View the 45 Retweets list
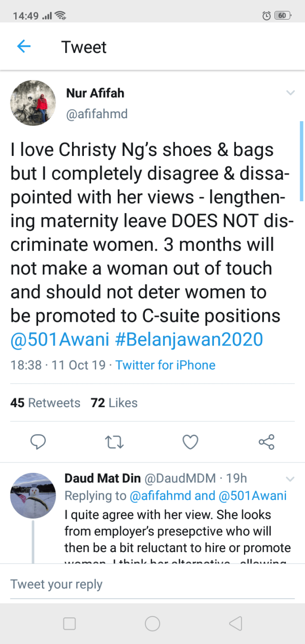Viewport: 305px width, 644px height. (45, 403)
